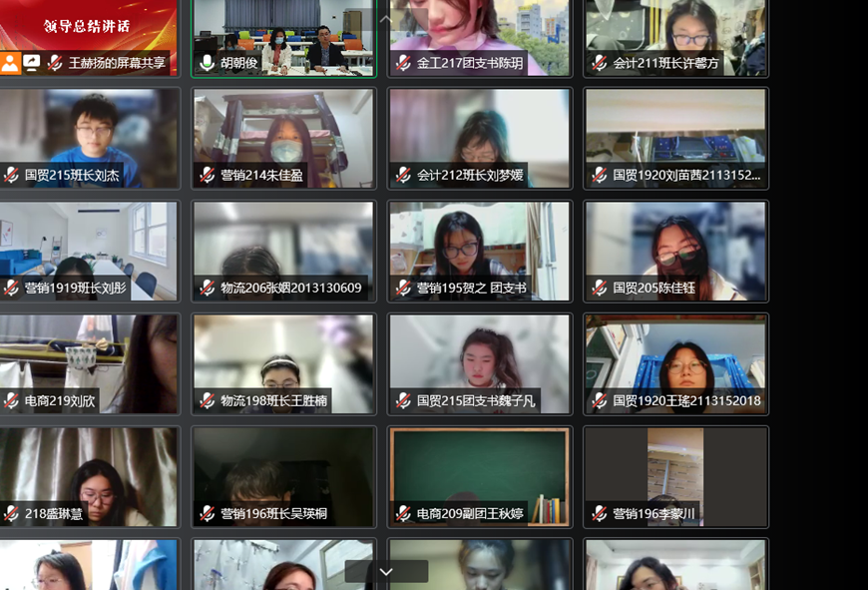Image resolution: width=868 pixels, height=590 pixels.
Task: Click the muted mic icon for 国贸215班长刘杰
Action: point(11,176)
